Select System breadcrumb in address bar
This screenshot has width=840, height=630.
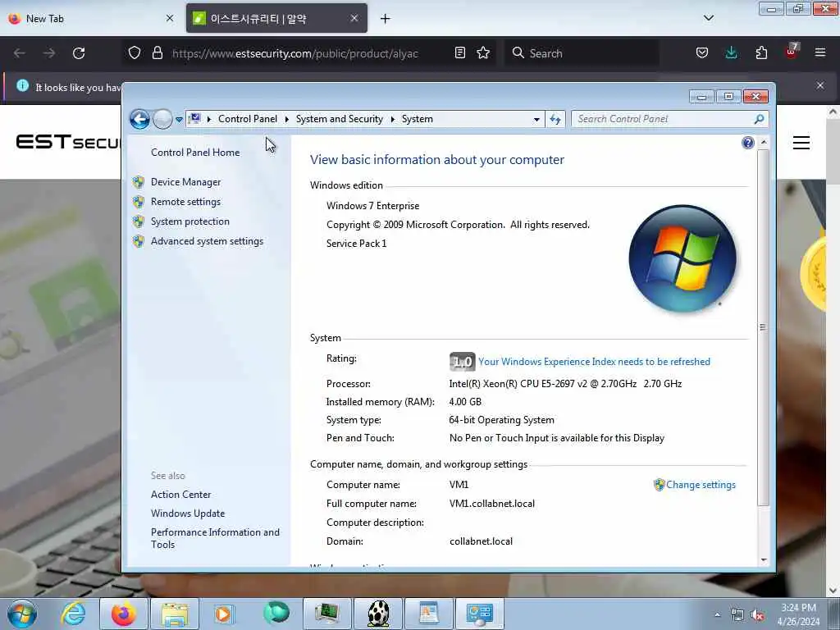coord(418,119)
